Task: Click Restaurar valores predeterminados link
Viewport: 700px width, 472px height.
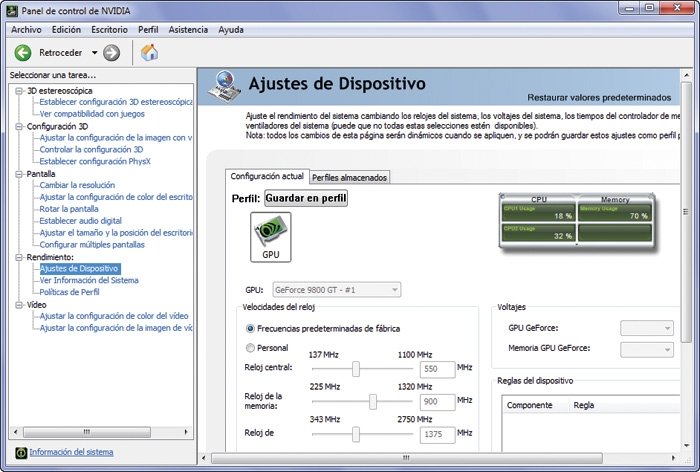Action: tap(599, 98)
